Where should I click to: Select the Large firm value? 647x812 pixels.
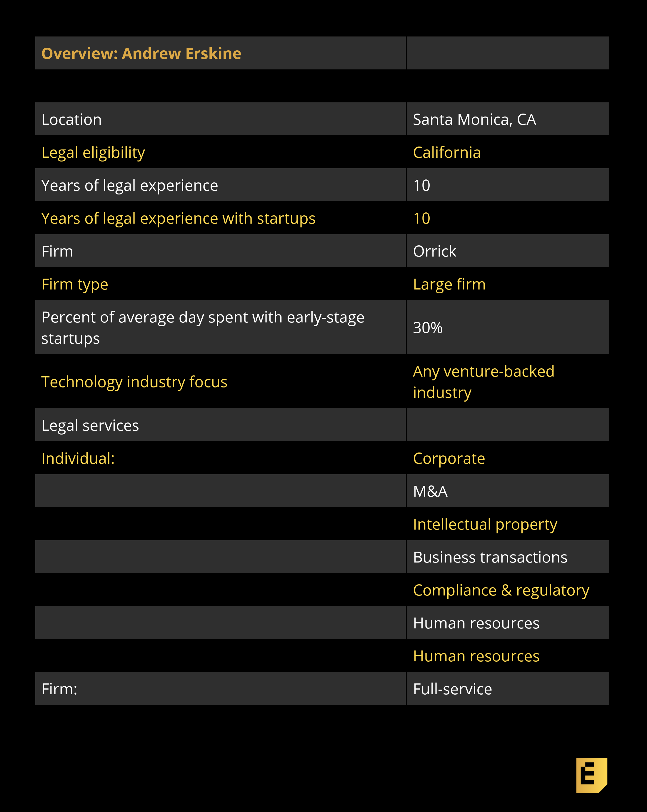[449, 284]
